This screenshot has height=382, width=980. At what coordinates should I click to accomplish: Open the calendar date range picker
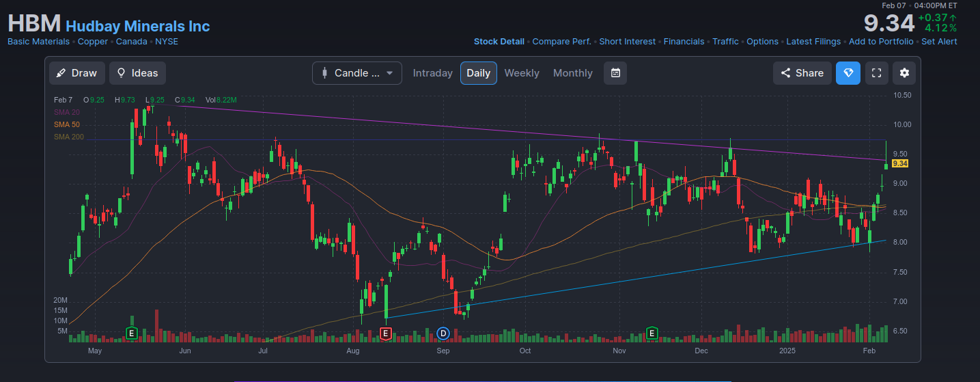click(615, 73)
